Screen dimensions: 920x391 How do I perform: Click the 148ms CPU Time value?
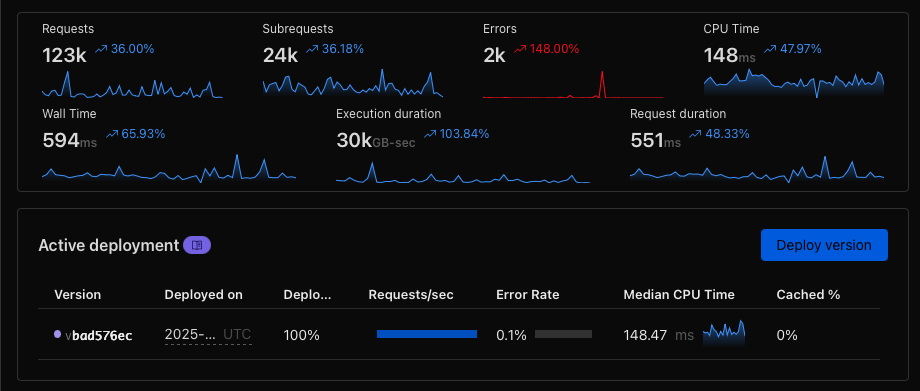pos(730,55)
